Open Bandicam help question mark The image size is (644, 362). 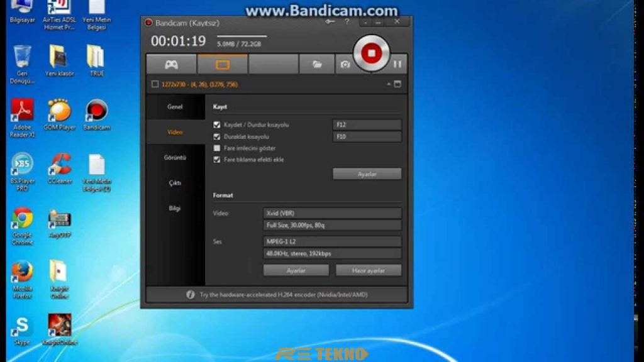click(347, 22)
